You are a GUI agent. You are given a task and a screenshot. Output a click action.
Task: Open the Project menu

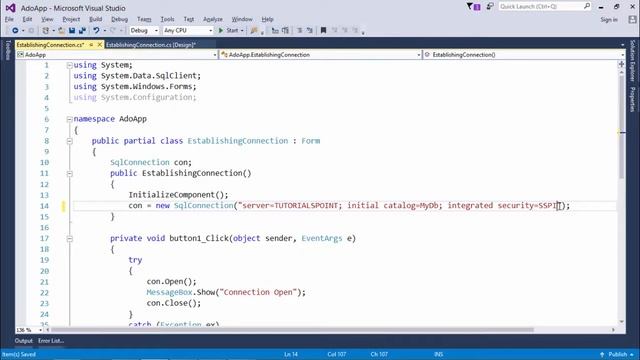point(71,19)
